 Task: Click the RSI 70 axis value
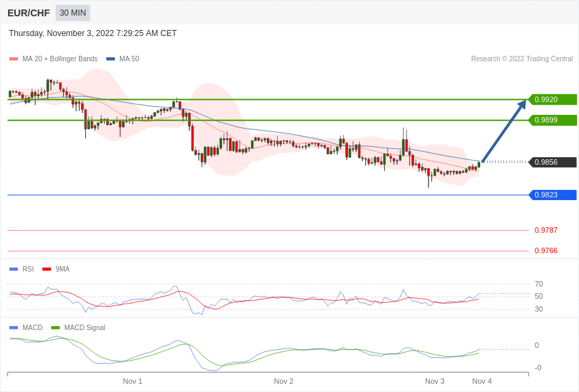tap(539, 284)
